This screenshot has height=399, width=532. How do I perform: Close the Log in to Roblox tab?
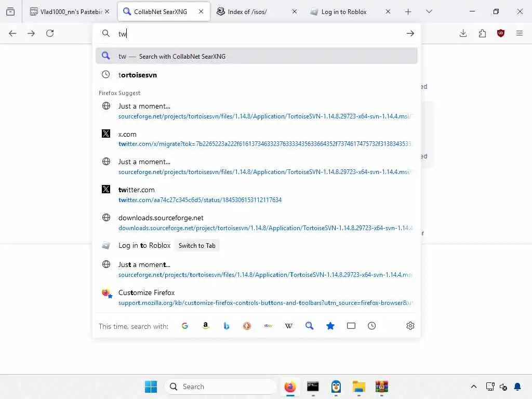pos(388,11)
